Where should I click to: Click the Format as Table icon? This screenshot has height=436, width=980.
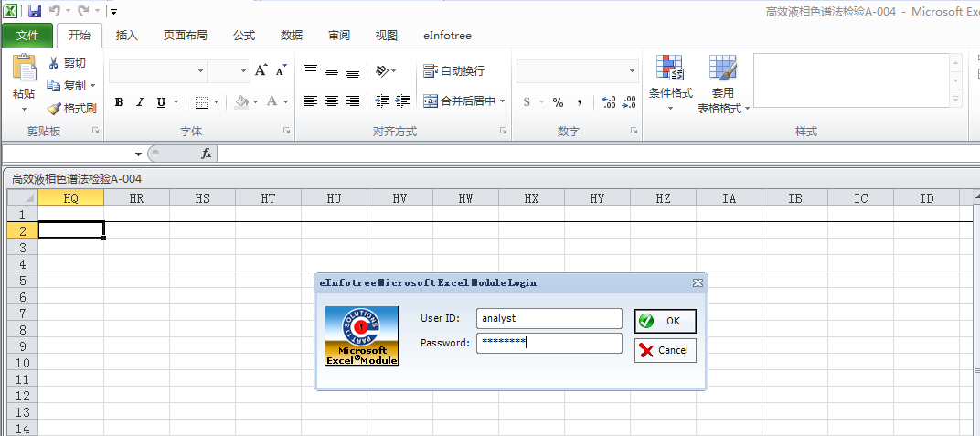(x=723, y=69)
